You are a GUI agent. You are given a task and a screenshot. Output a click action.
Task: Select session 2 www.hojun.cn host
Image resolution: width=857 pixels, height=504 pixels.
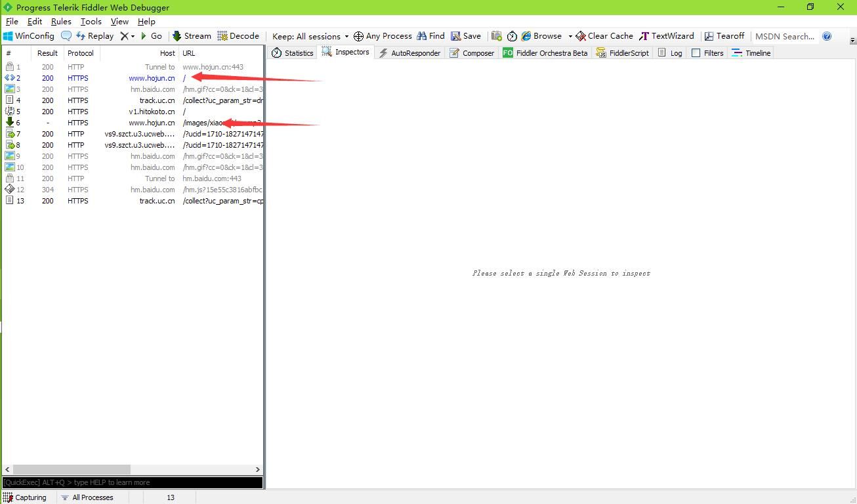pyautogui.click(x=152, y=78)
